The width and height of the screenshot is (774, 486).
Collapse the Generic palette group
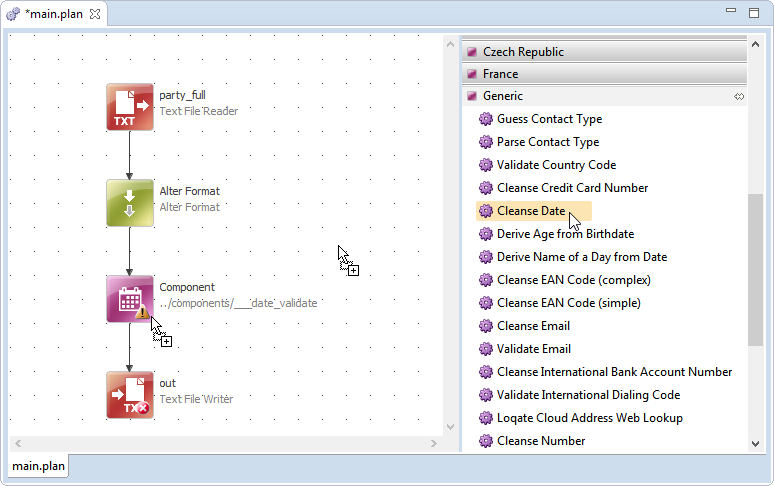pyautogui.click(x=502, y=97)
